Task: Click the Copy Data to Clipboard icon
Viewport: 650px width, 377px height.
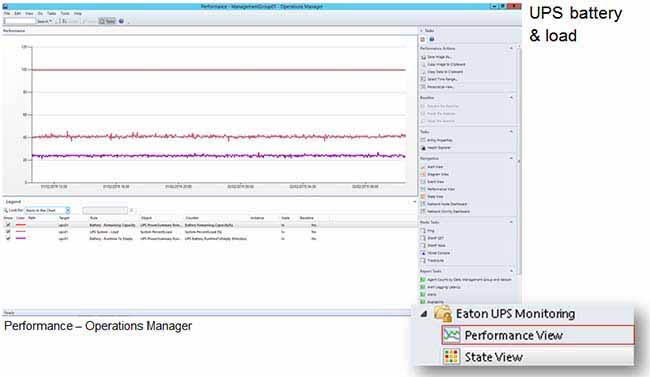Action: point(423,72)
